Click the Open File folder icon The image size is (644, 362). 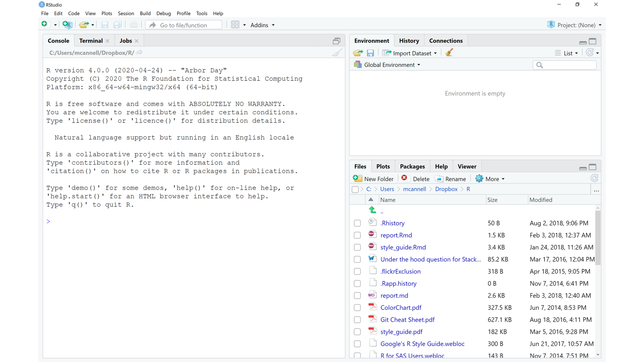point(84,25)
